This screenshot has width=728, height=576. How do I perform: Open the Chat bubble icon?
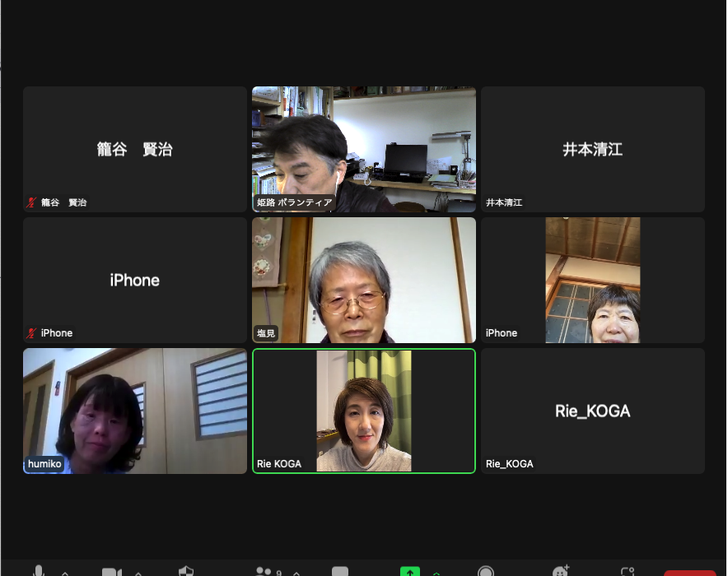pos(340,571)
